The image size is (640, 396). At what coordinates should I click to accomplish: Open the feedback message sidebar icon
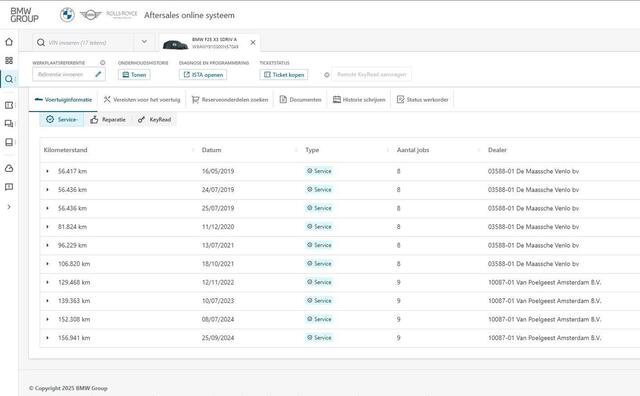coord(9,187)
